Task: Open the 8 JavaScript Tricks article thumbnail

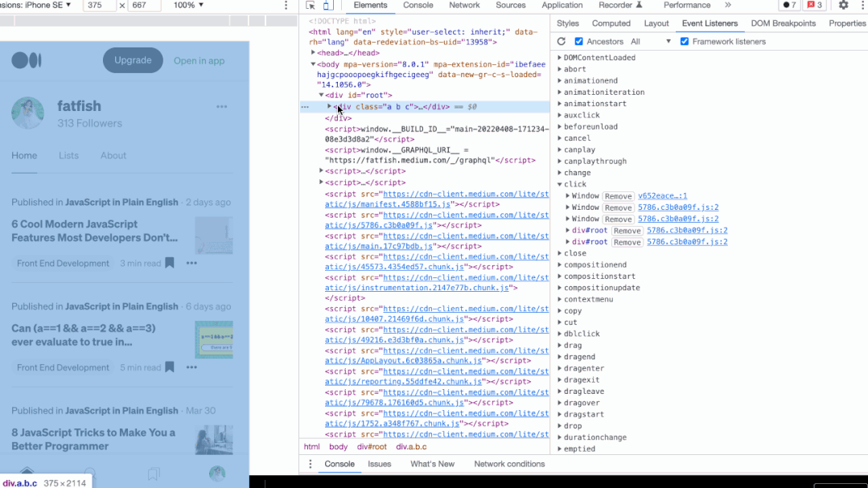Action: tap(214, 439)
